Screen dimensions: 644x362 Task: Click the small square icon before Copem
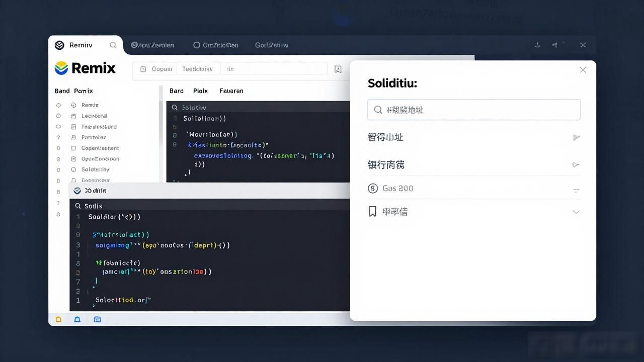(143, 69)
